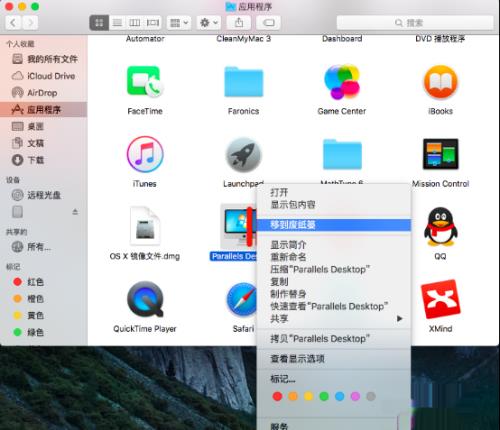The image size is (500, 430).
Task: Choose 制作替身 from the context menu
Action: [334, 294]
